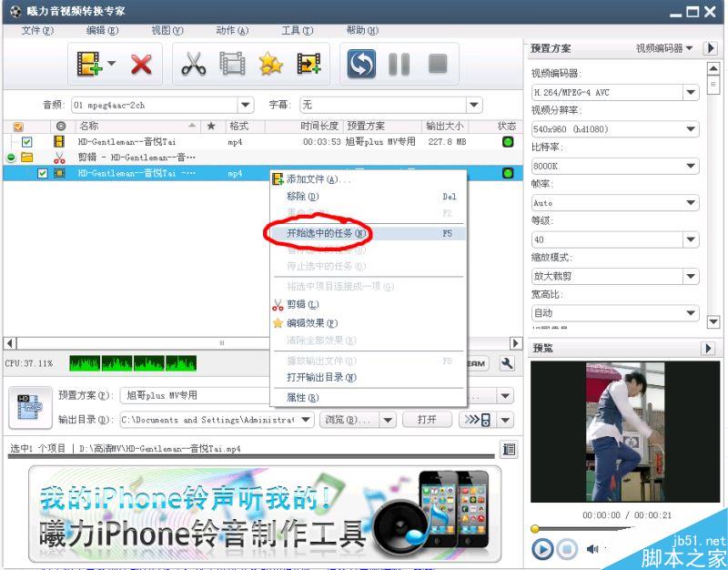Select the scissors clip tool in toolbar
Screen dimensions: 728x570
[x=194, y=64]
